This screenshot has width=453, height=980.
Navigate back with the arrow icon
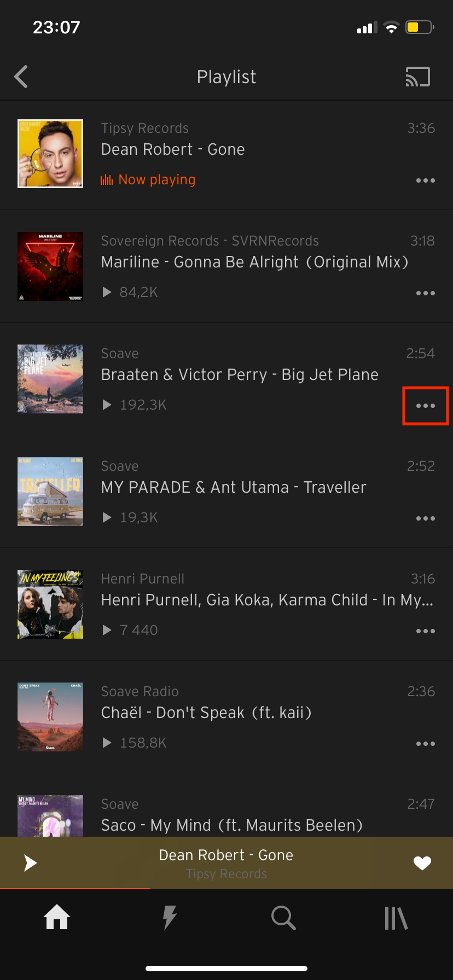coord(21,77)
